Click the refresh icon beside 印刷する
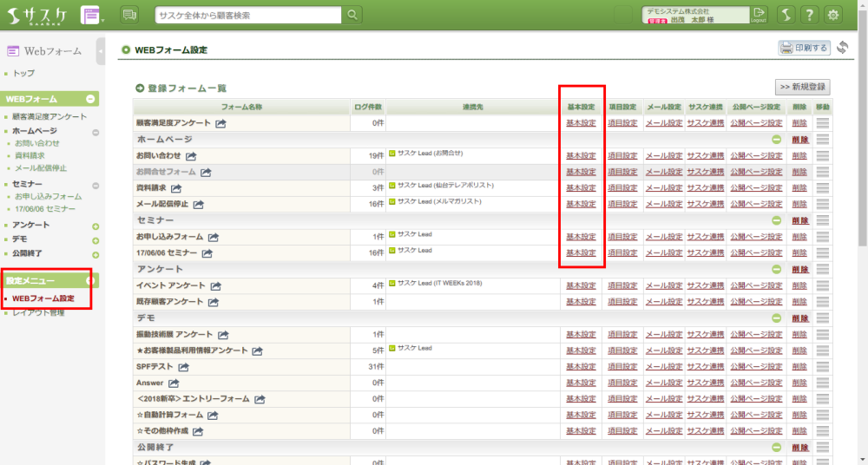Image resolution: width=868 pixels, height=465 pixels. coord(842,48)
